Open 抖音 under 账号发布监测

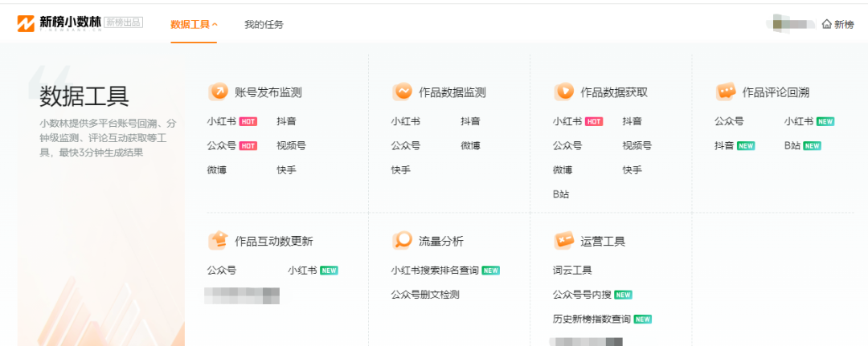coord(286,121)
